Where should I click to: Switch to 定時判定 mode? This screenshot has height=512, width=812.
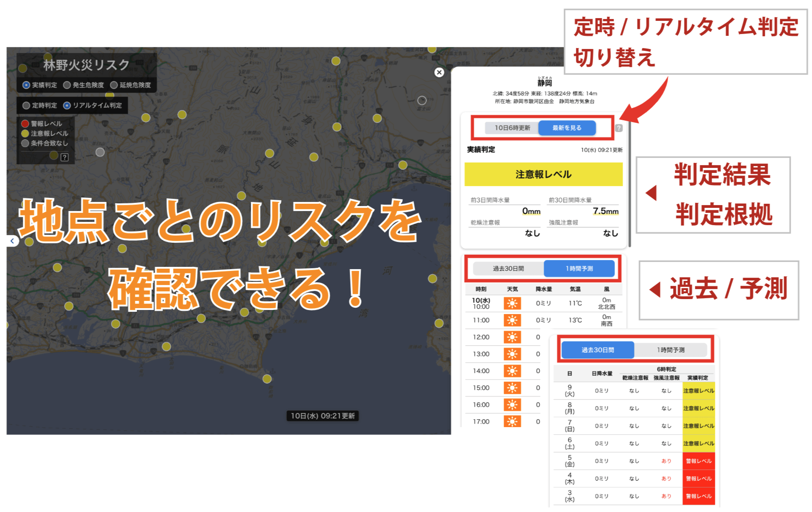point(26,105)
